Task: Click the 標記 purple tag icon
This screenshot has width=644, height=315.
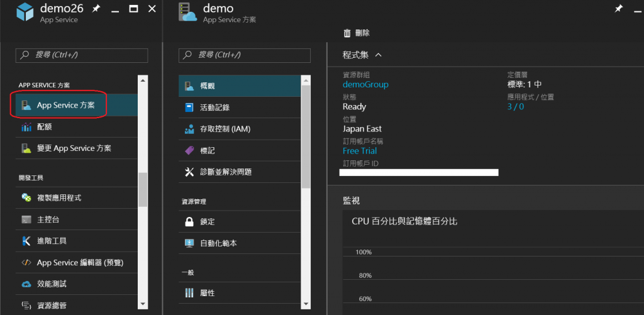Action: point(189,151)
